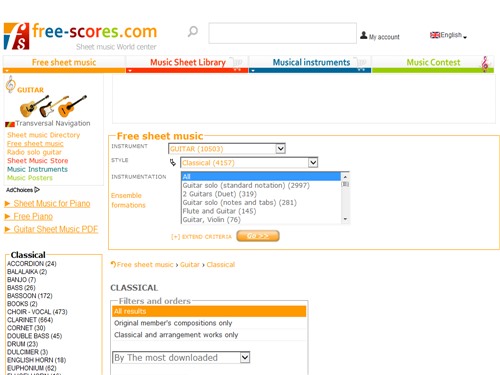This screenshot has height=375, width=500.
Task: Select All in instrumentation list
Action: coord(261,176)
